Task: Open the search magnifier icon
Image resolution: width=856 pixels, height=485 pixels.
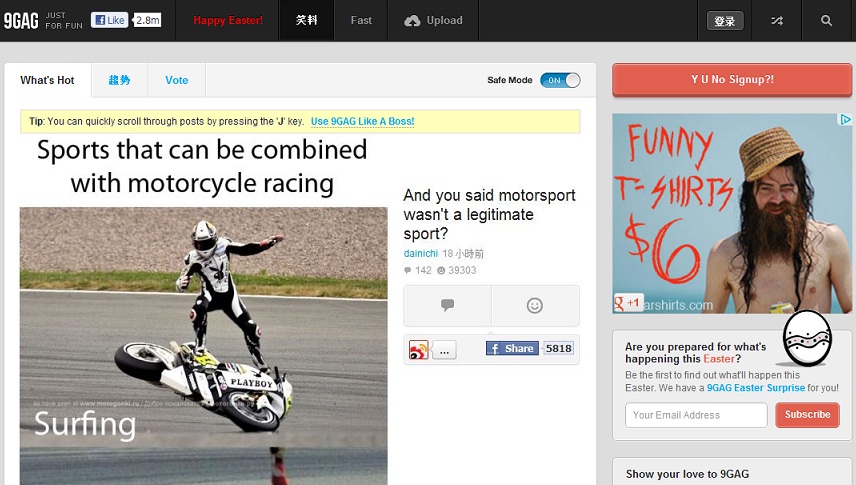Action: point(827,21)
